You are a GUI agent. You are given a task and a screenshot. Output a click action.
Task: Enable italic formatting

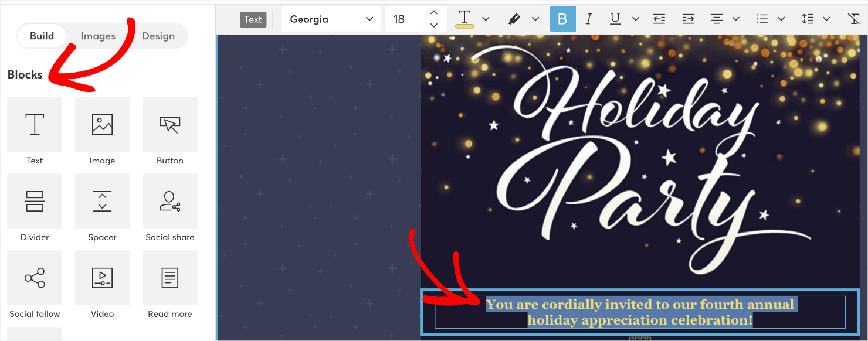click(x=589, y=19)
